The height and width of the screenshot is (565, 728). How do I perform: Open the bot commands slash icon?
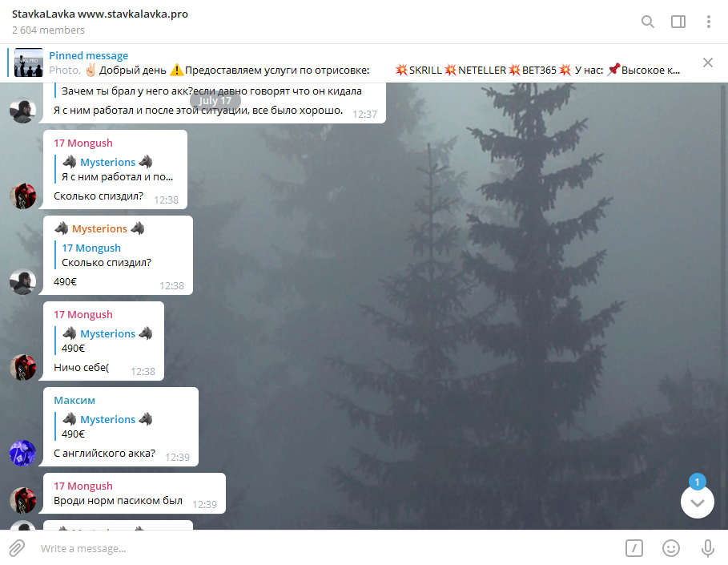coord(633,548)
